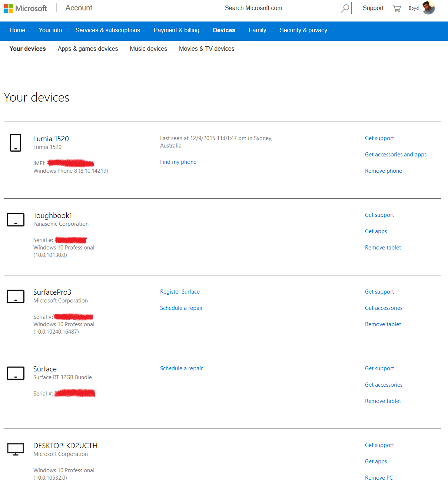Click Register Surface link
The width and height of the screenshot is (448, 483).
point(180,292)
